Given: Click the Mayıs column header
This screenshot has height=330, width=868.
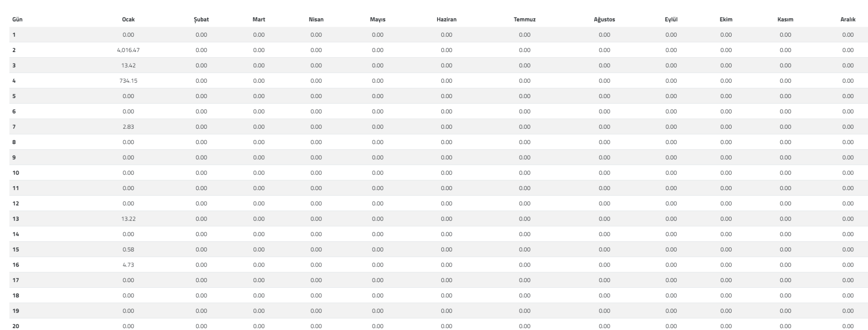Looking at the screenshot, I should pos(377,20).
